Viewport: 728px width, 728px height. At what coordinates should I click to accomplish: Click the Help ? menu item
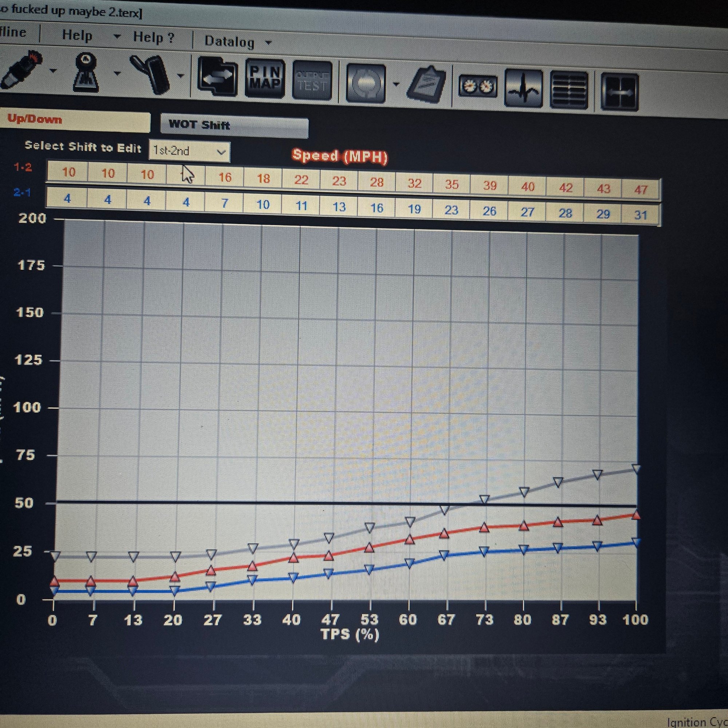click(x=153, y=38)
